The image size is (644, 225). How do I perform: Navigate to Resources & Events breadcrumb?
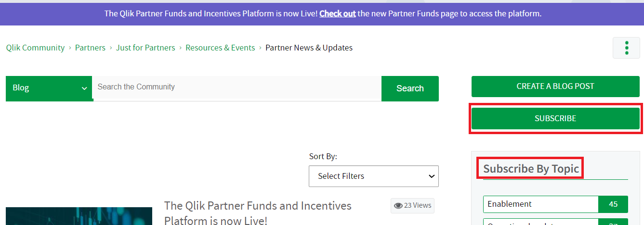click(x=220, y=48)
